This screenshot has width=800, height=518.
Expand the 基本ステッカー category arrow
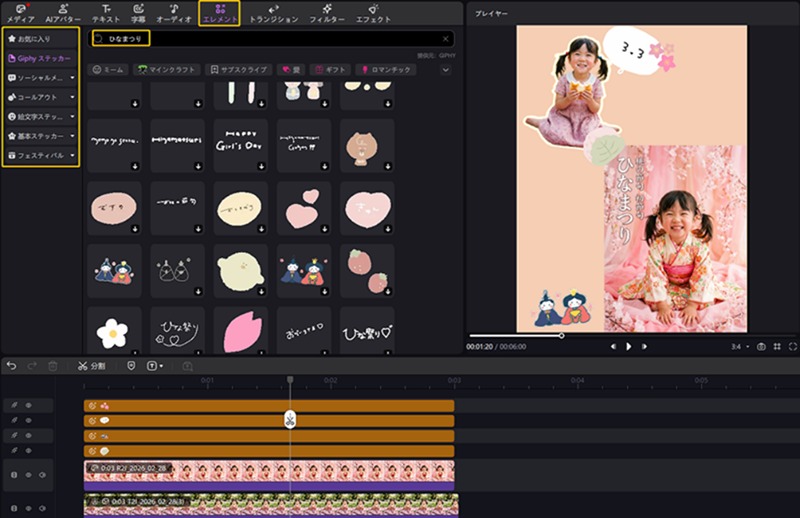coord(72,136)
